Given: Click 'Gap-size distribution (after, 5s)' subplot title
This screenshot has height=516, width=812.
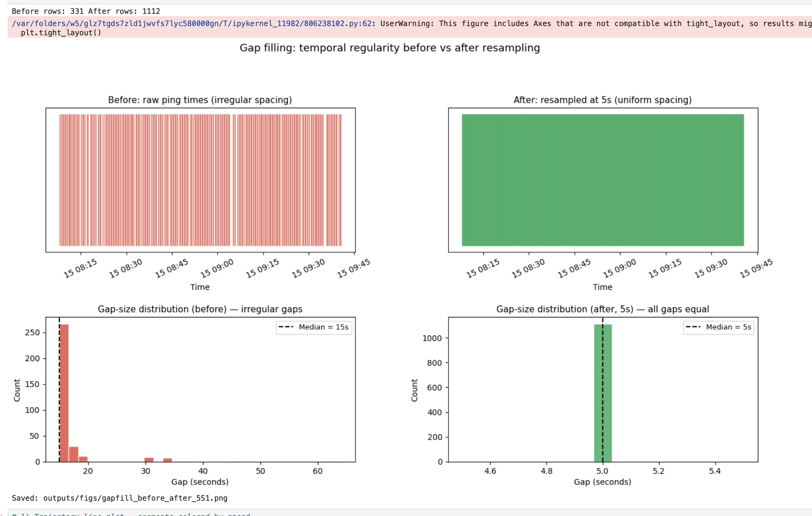Looking at the screenshot, I should [x=602, y=309].
